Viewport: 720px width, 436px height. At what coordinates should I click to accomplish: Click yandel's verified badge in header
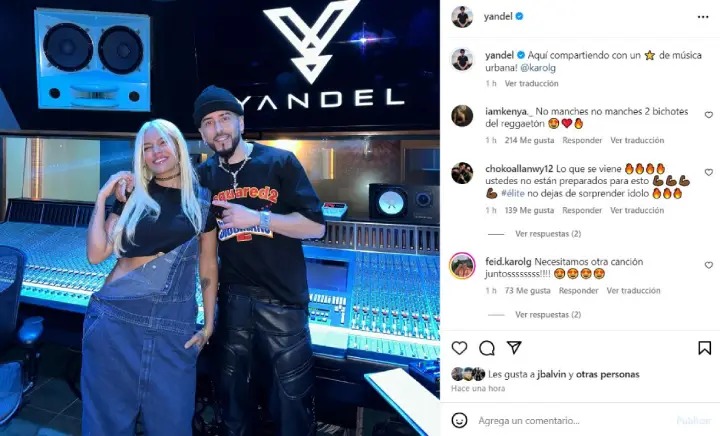coord(520,16)
